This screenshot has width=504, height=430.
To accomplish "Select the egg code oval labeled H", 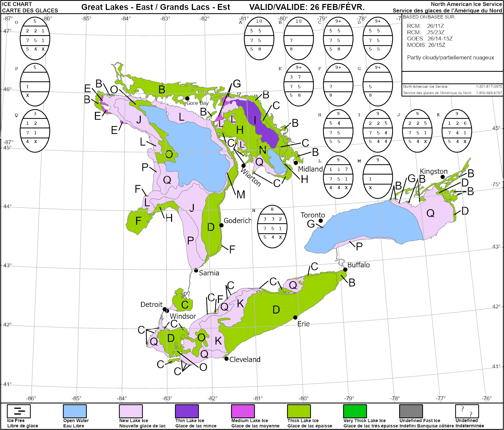I will pyautogui.click(x=338, y=131).
